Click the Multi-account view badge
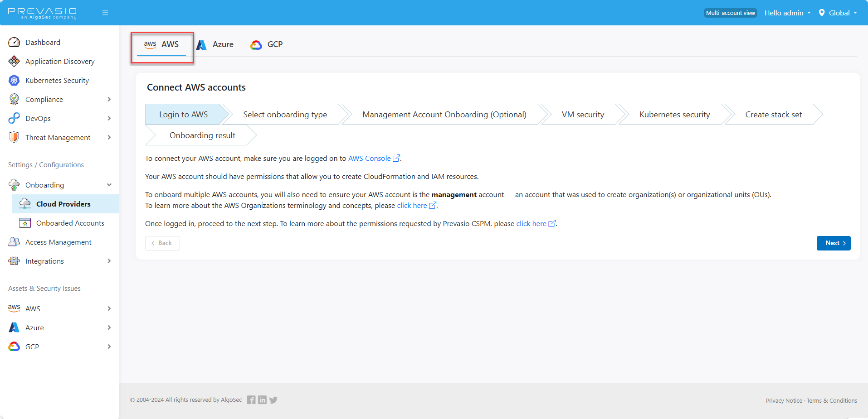868x419 pixels. click(731, 13)
